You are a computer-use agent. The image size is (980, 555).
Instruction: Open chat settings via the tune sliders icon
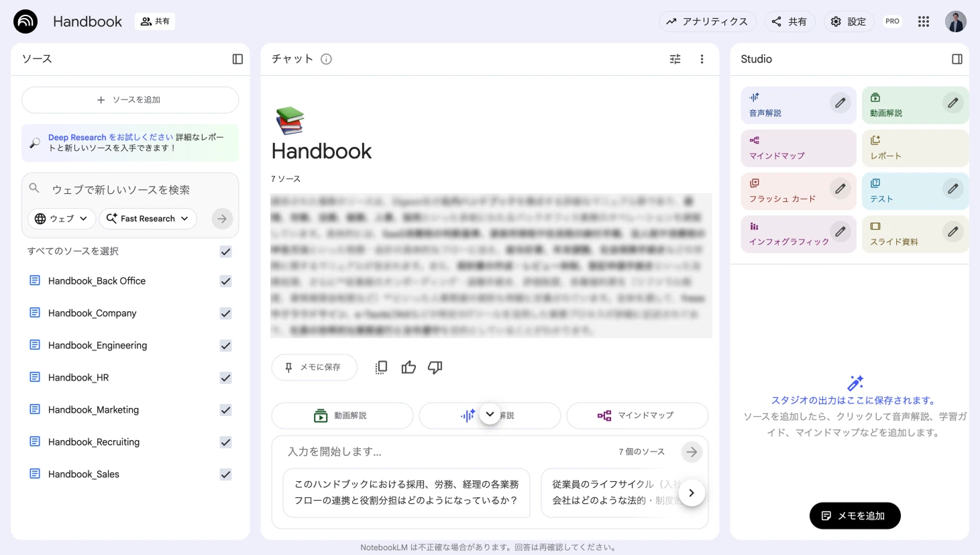(675, 59)
